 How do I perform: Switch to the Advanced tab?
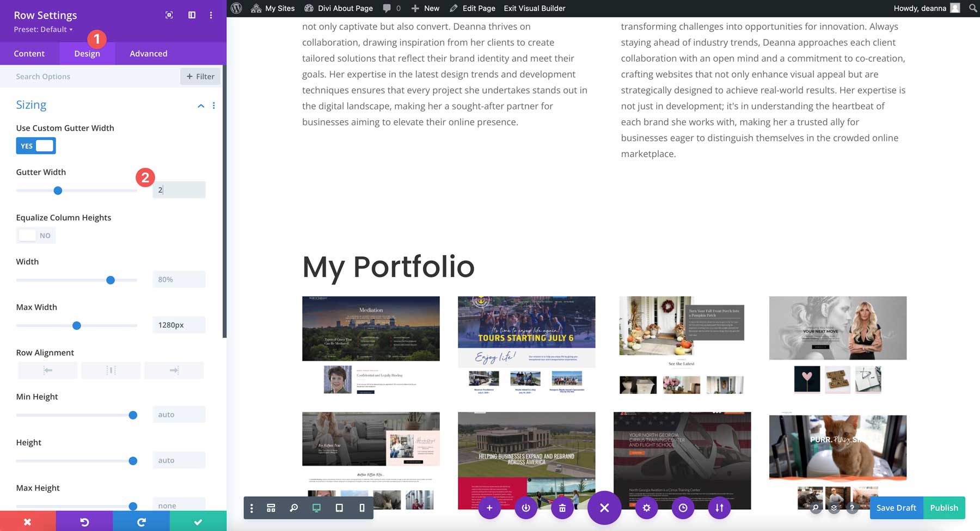coord(148,53)
